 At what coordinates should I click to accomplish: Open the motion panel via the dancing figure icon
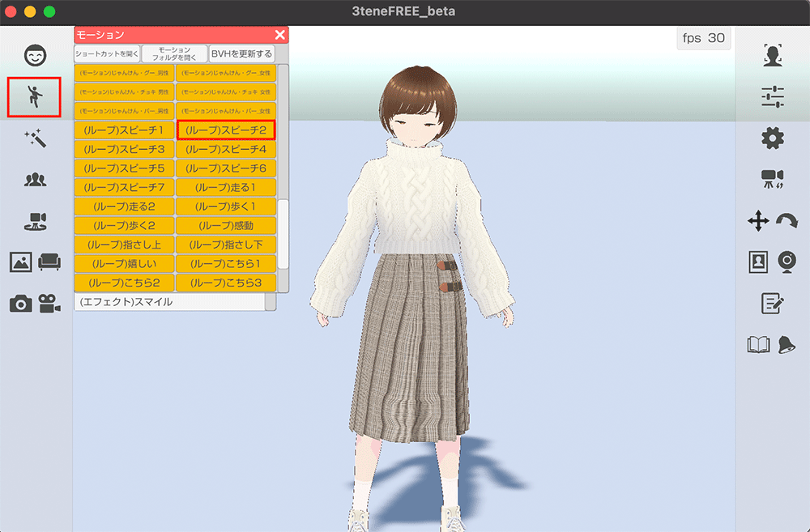click(x=33, y=97)
